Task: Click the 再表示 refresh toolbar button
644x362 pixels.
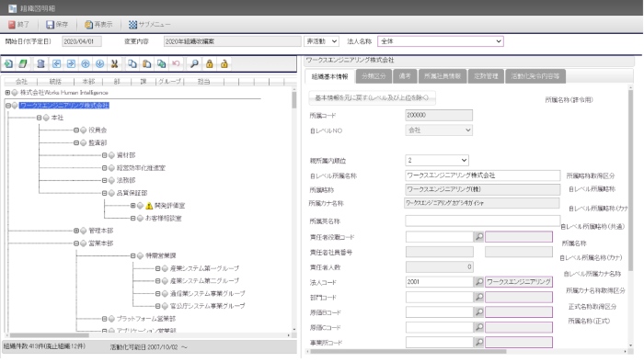Action: pos(98,25)
